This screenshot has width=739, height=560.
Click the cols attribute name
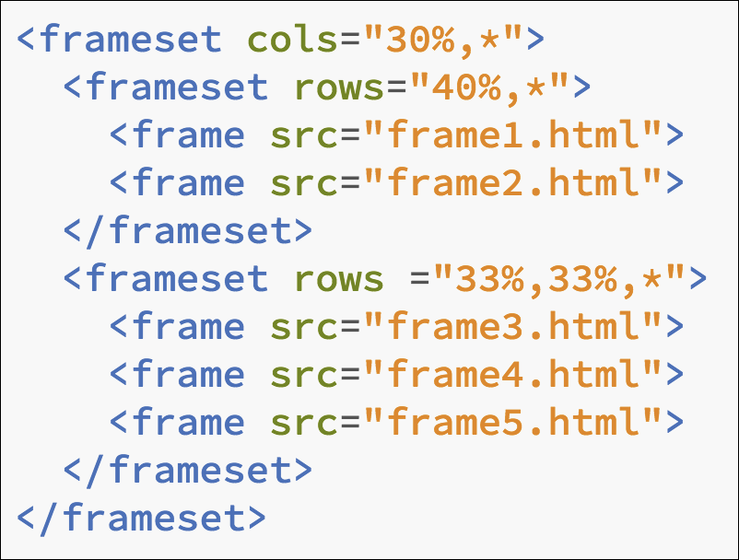(x=293, y=40)
